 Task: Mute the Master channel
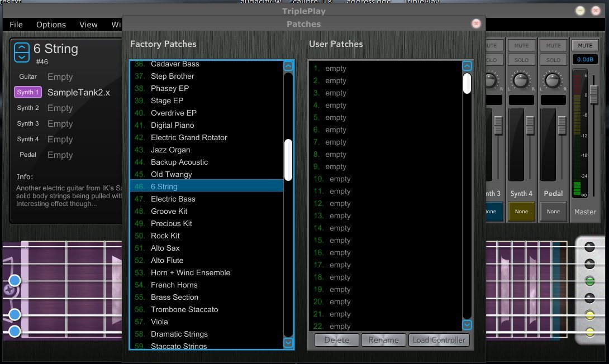point(585,45)
